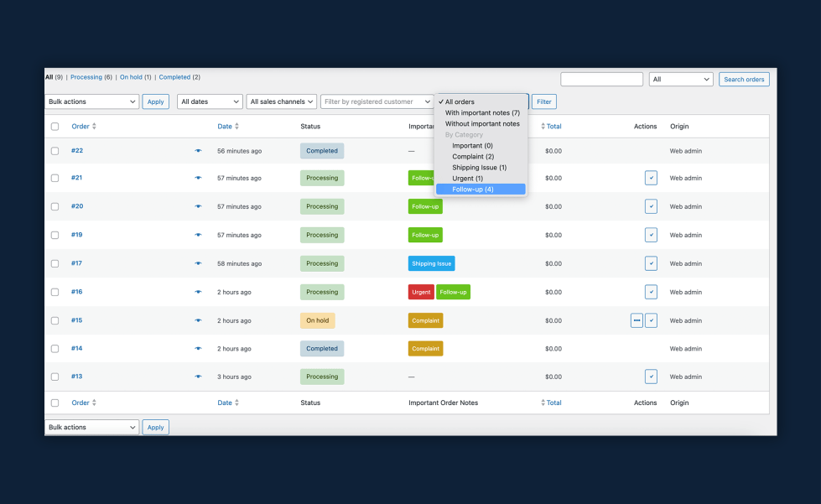Screen dimensions: 821x504
Task: Click the eye preview icon beside order #14
Action: tap(198, 348)
